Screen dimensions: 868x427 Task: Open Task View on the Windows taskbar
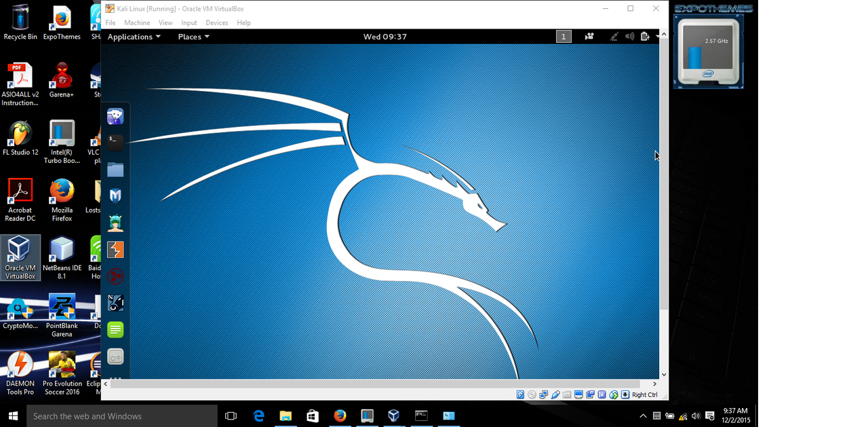(231, 415)
